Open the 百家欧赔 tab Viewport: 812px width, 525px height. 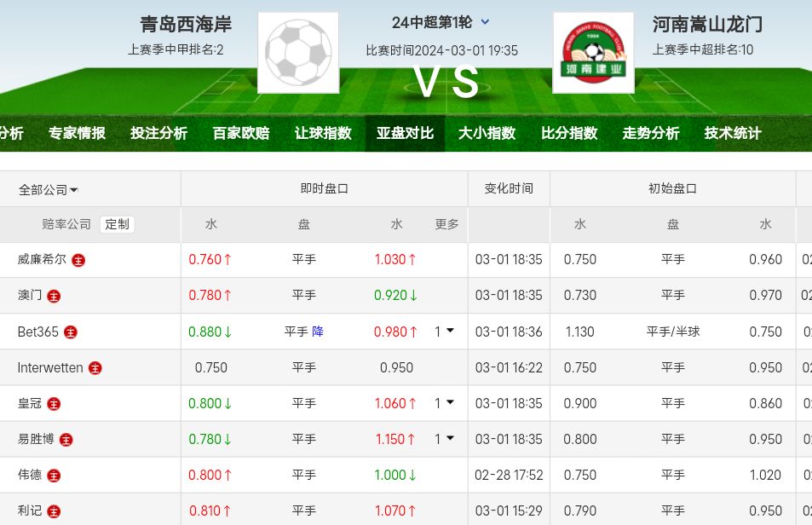(x=241, y=133)
